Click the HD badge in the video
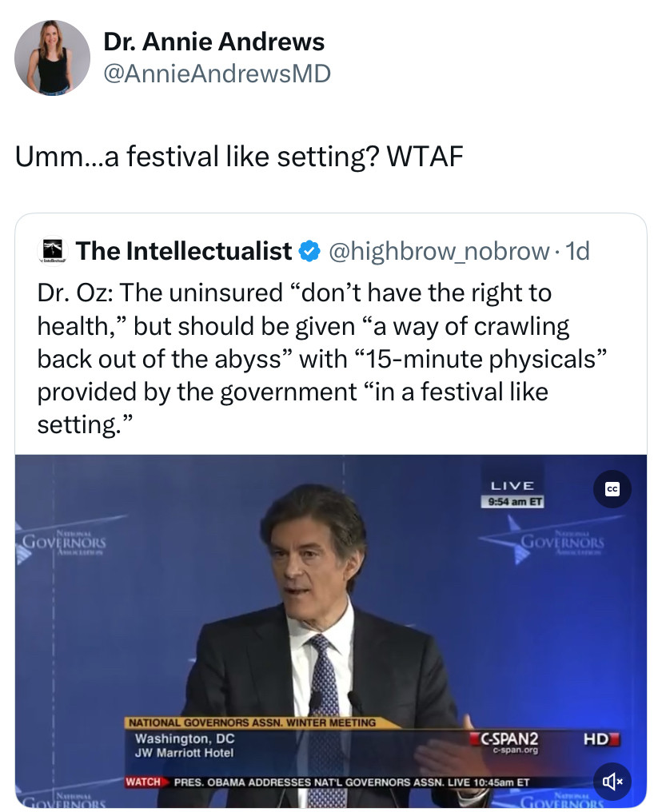 click(601, 739)
